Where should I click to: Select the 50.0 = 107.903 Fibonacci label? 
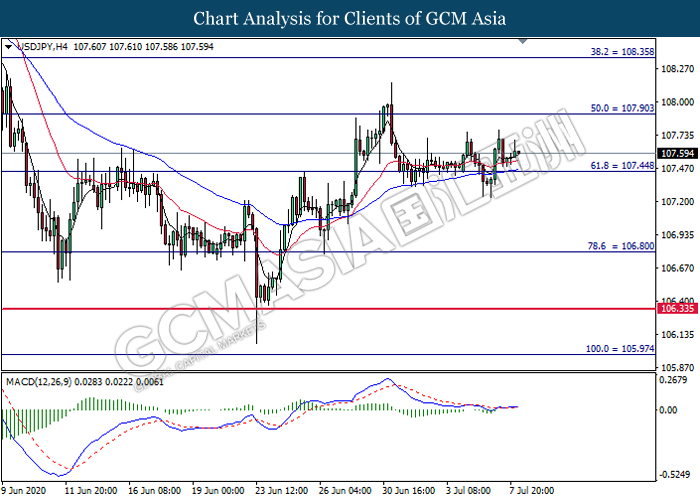(x=622, y=108)
